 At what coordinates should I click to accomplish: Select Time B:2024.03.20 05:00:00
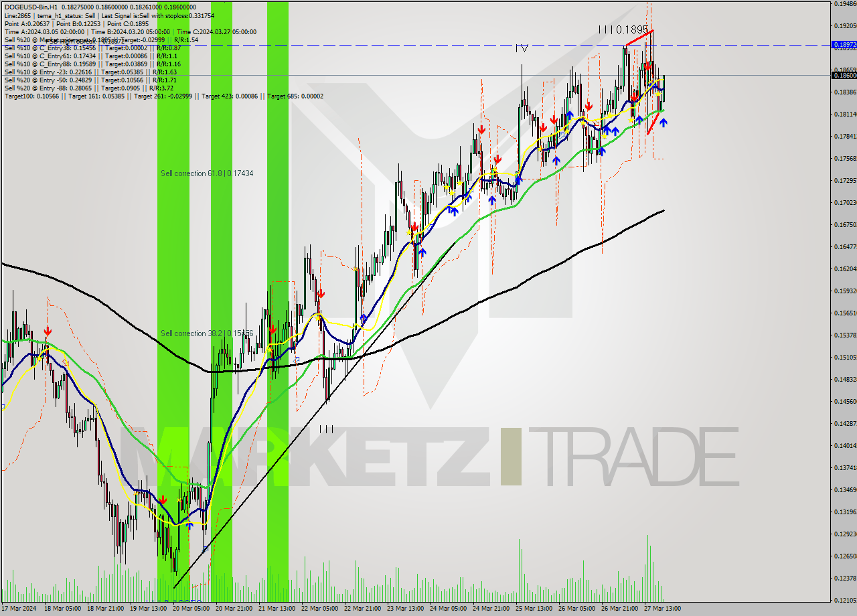[130, 31]
